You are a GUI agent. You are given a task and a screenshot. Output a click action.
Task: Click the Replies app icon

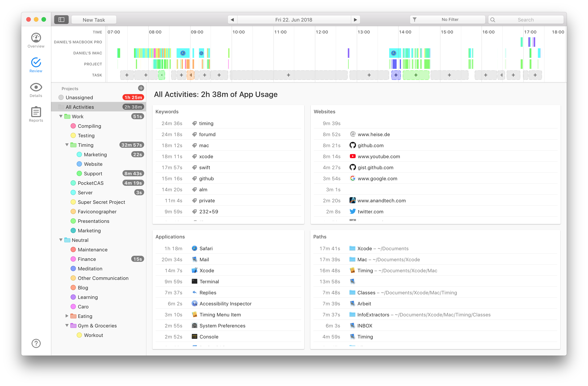pos(194,292)
